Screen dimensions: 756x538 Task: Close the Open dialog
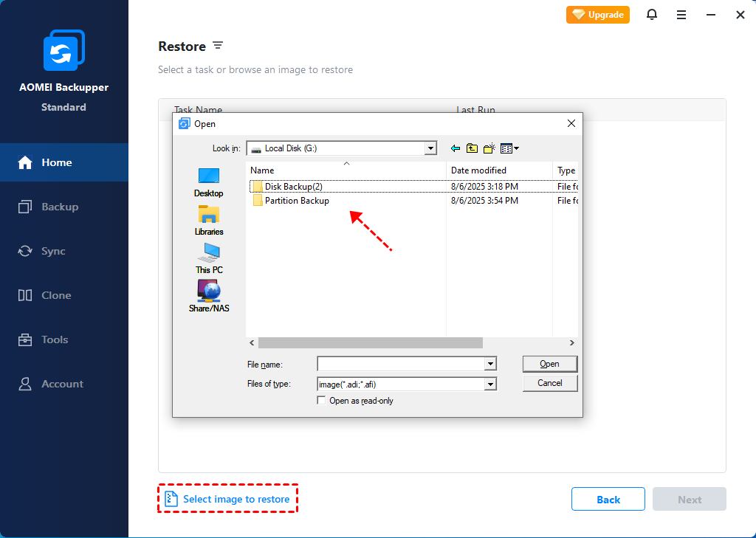tap(571, 123)
